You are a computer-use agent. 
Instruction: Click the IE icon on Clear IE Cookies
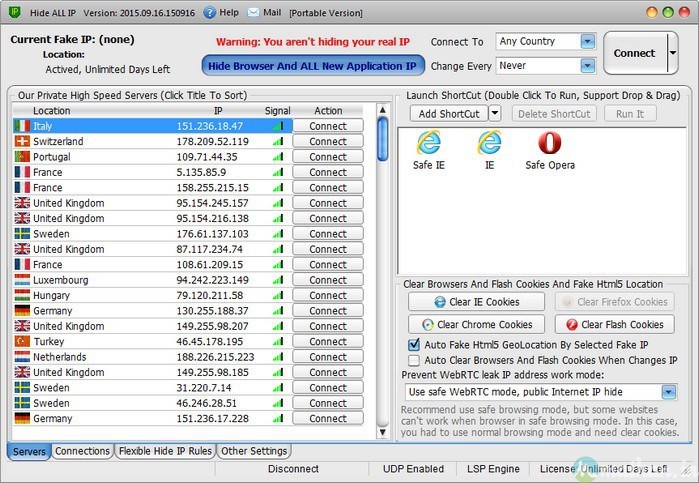[x=440, y=302]
